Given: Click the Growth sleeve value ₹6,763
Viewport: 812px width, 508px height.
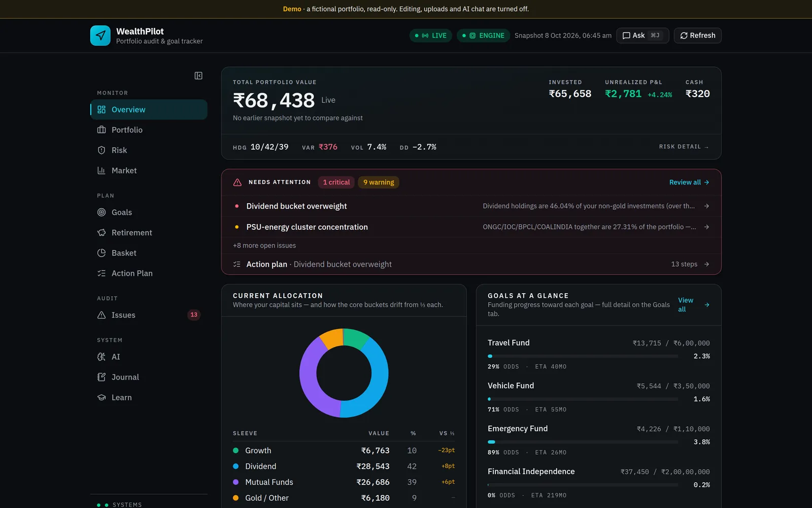Looking at the screenshot, I should tap(375, 451).
